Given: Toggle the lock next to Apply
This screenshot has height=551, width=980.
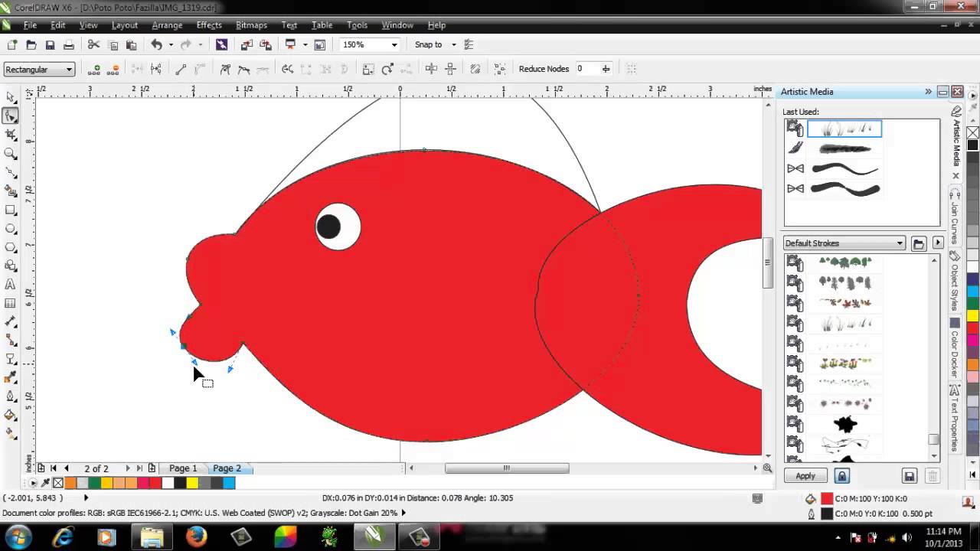Looking at the screenshot, I should [841, 476].
